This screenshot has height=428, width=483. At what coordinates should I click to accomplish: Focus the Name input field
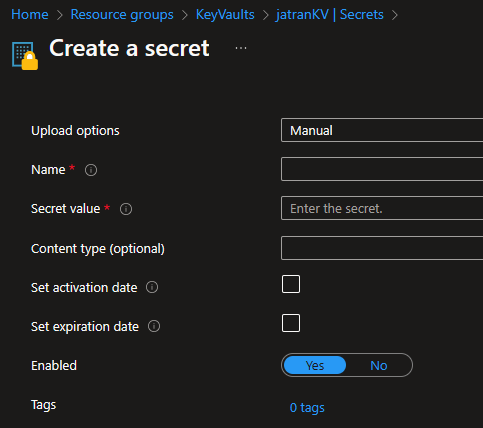(382, 169)
